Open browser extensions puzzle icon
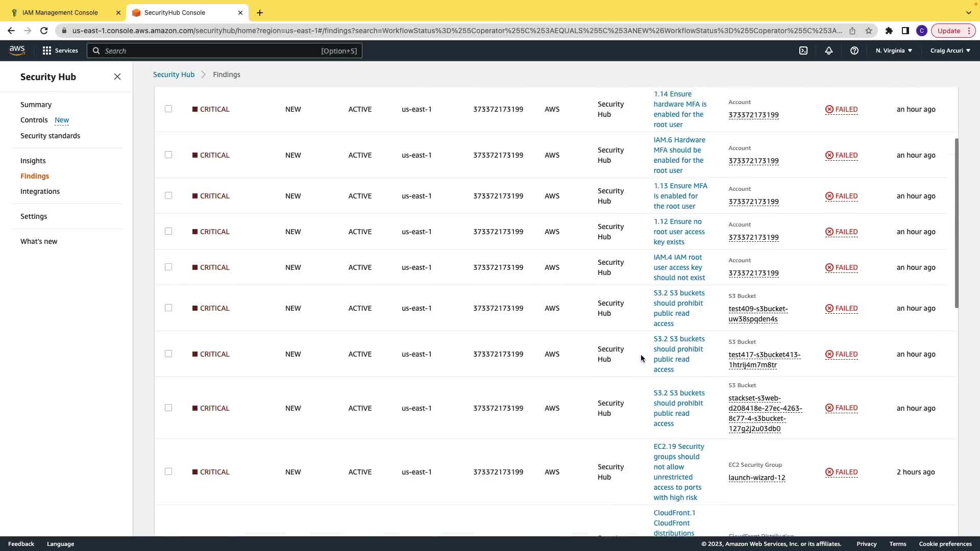Viewport: 980px width, 551px height. [x=889, y=31]
